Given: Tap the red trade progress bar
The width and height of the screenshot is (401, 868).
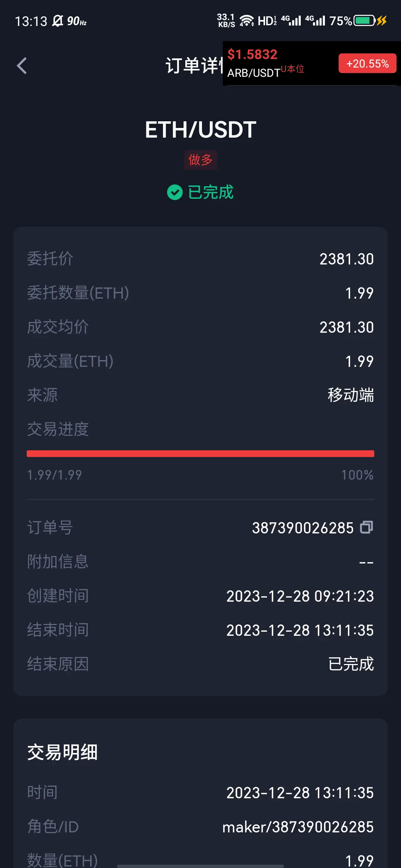Looking at the screenshot, I should (x=200, y=454).
